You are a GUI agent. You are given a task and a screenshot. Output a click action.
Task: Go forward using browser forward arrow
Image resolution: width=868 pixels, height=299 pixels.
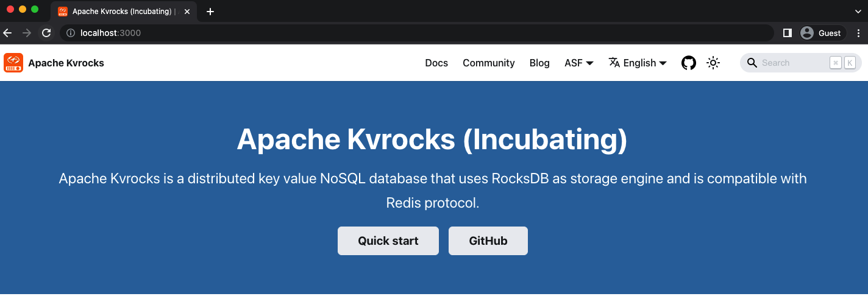27,33
